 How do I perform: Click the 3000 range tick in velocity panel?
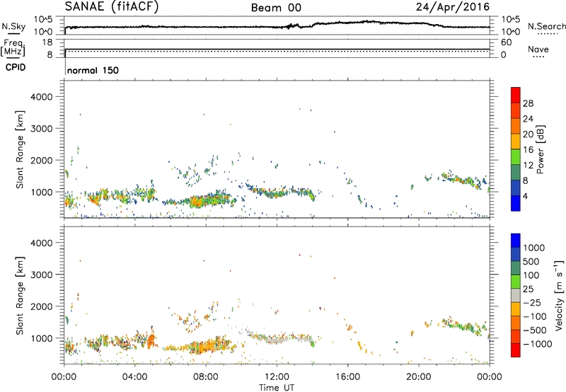tap(42, 275)
